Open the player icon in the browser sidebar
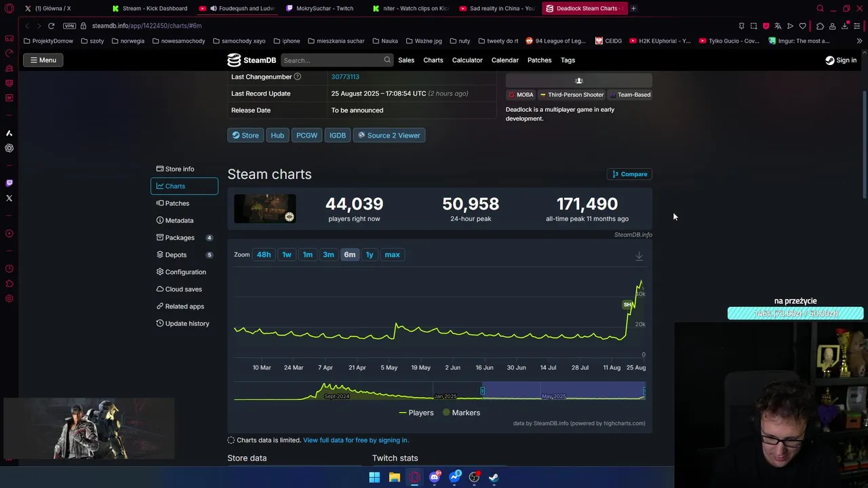The image size is (868, 488). [x=9, y=234]
